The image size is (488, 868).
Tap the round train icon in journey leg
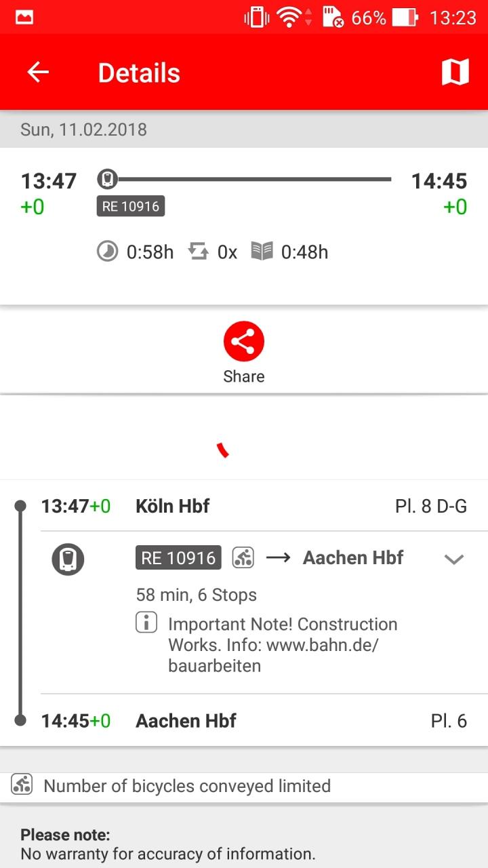68,559
